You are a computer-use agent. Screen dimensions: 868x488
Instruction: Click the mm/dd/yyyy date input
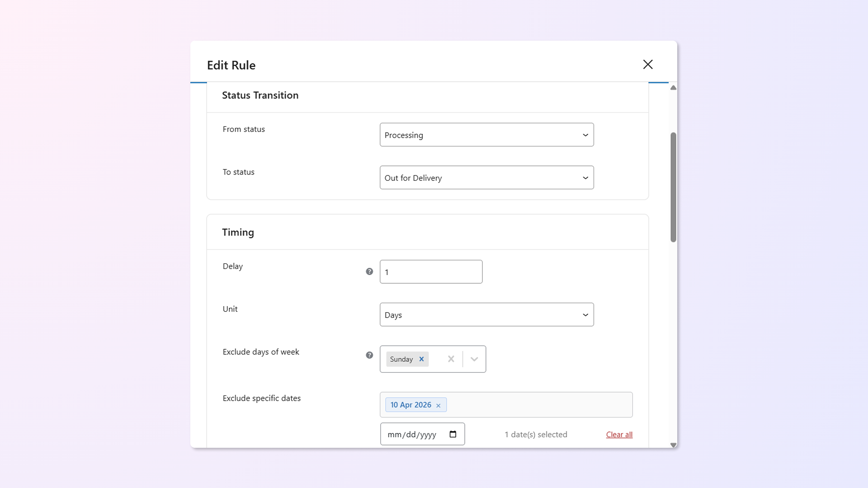point(411,434)
